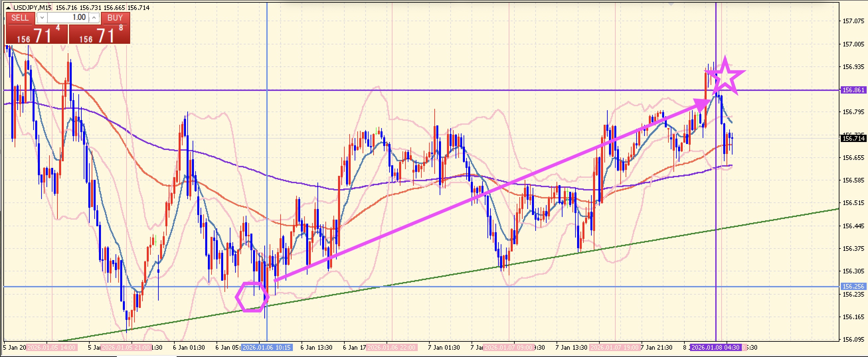Screen dimensions: 868x357
Task: Click the 157.005 price scale value
Action: 853,44
